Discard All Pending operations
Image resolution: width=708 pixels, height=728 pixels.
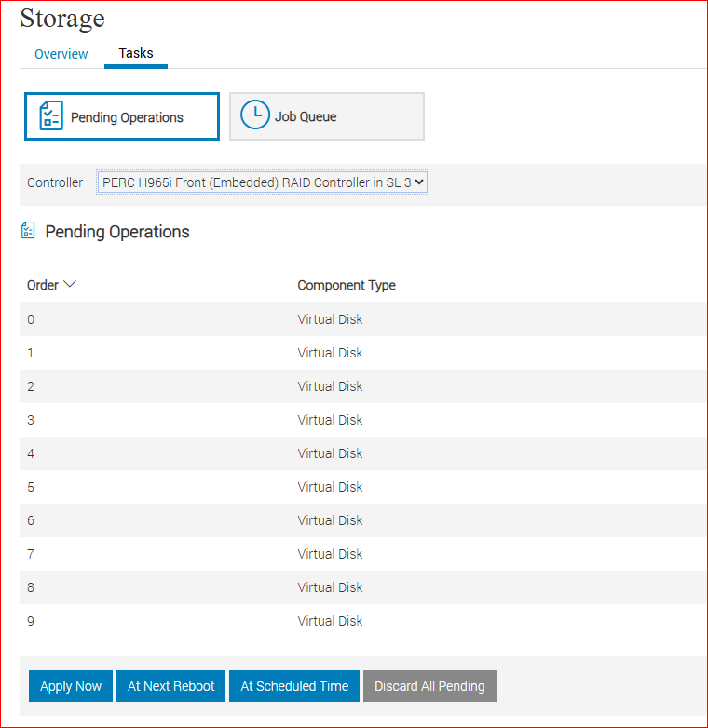[x=429, y=686]
